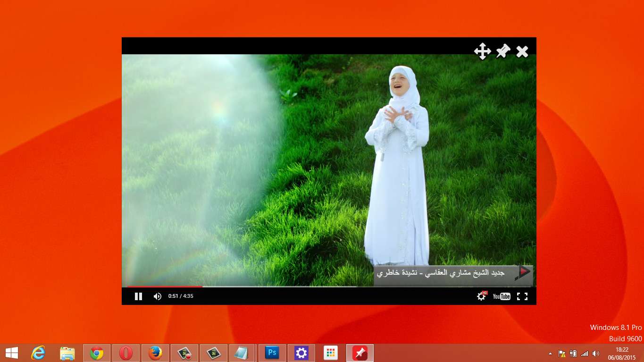Enter fullscreen video mode
This screenshot has width=644, height=362.
[522, 296]
